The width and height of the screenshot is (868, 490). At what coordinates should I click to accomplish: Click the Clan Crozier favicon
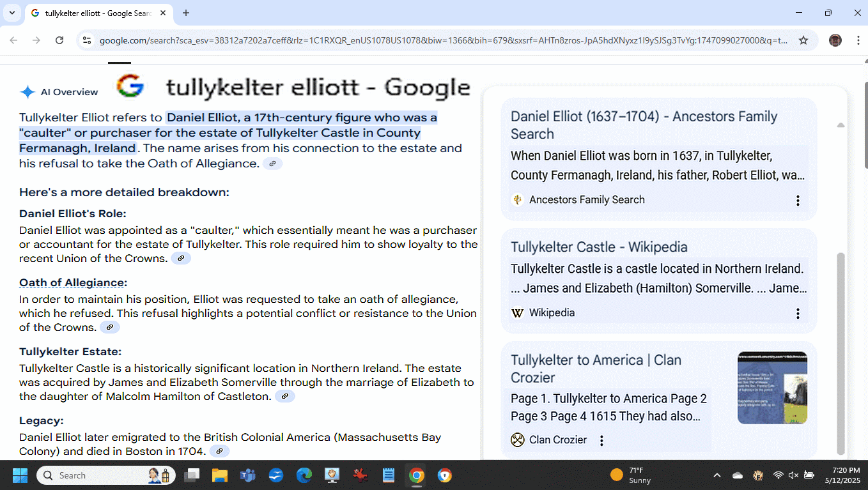click(x=518, y=440)
